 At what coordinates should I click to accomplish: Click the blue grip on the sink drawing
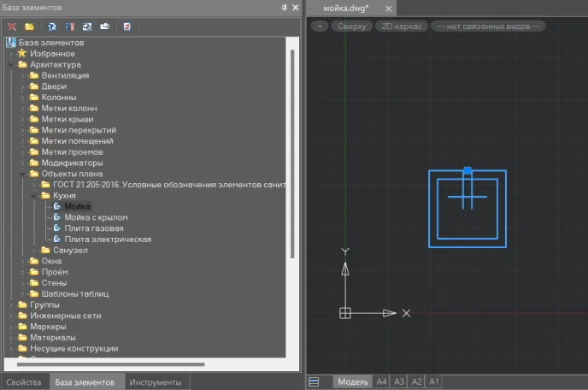coord(467,171)
